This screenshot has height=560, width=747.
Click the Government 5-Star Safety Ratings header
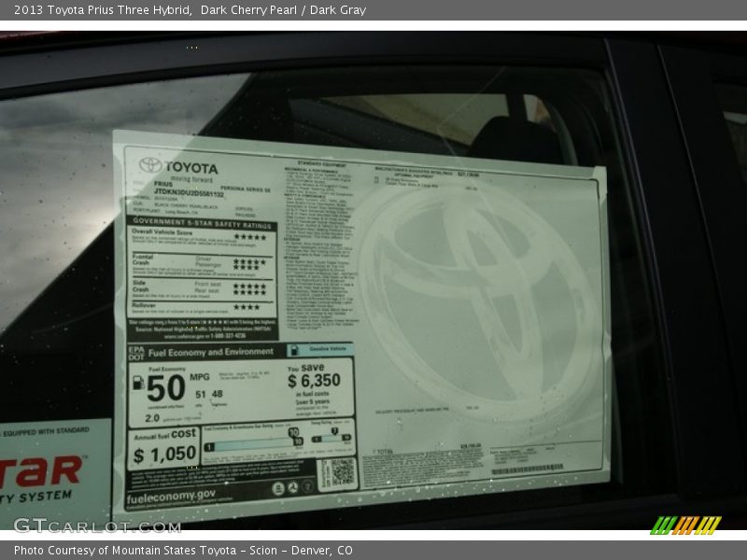(202, 225)
